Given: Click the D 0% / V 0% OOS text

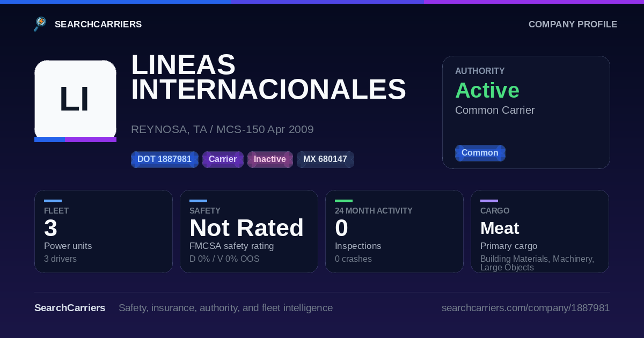Looking at the screenshot, I should tap(224, 259).
